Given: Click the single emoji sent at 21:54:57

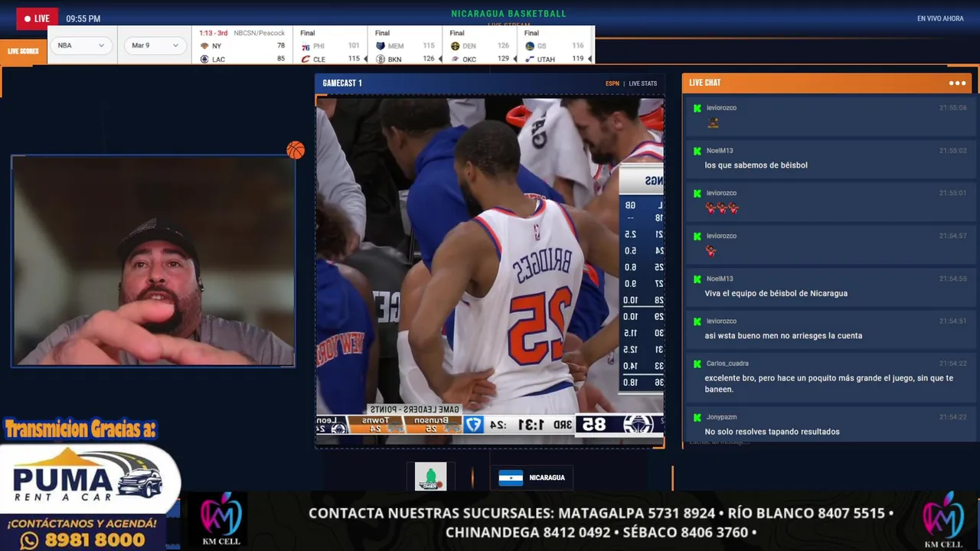Looking at the screenshot, I should point(711,251).
